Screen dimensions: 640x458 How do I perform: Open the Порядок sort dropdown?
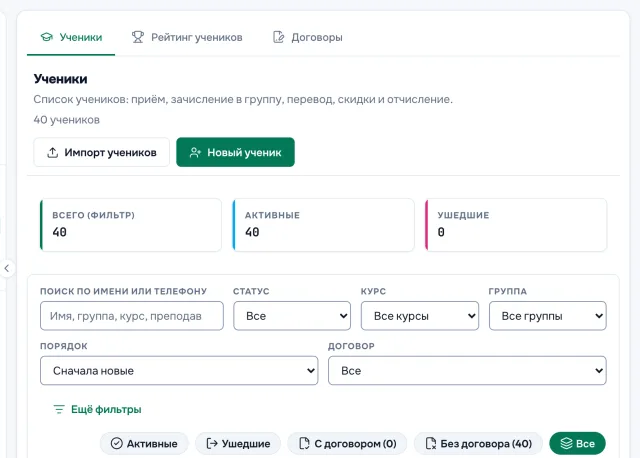[179, 371]
